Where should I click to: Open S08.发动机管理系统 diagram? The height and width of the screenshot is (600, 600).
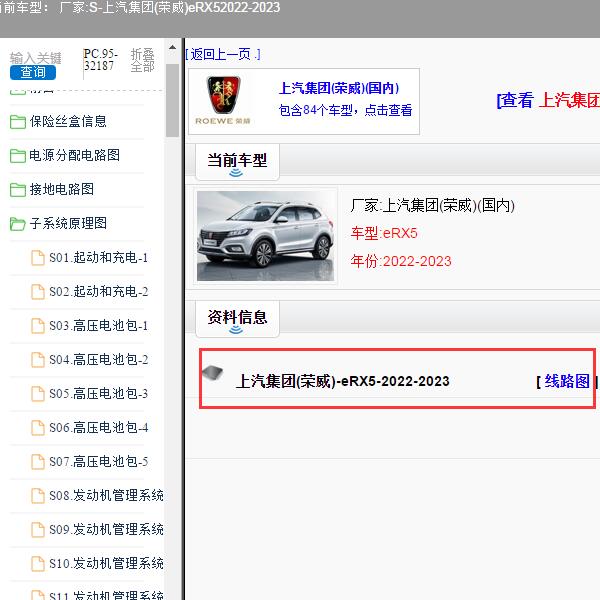tap(106, 496)
